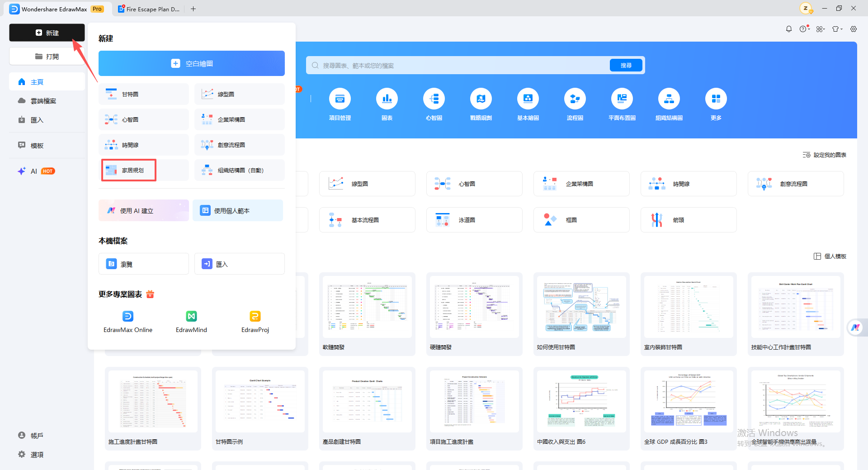Select the 組織結構図 category icon
This screenshot has width=868, height=470.
[669, 99]
